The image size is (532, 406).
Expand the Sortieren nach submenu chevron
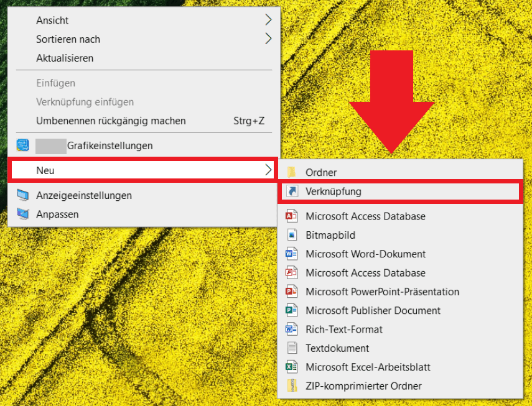click(268, 39)
